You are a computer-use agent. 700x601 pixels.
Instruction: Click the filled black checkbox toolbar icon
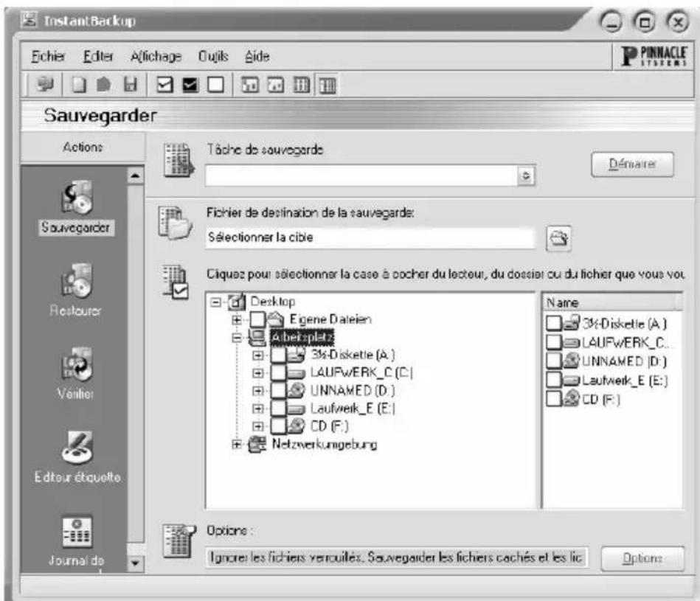pyautogui.click(x=190, y=84)
